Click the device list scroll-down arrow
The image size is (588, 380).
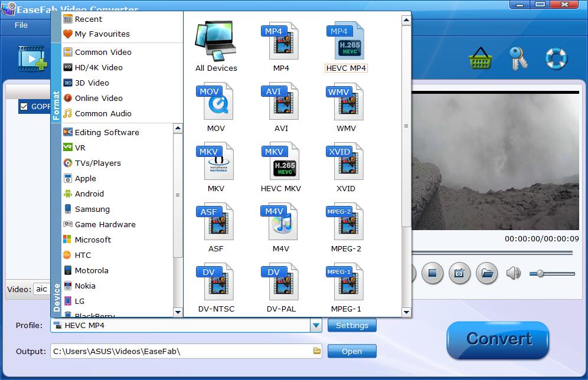[178, 312]
